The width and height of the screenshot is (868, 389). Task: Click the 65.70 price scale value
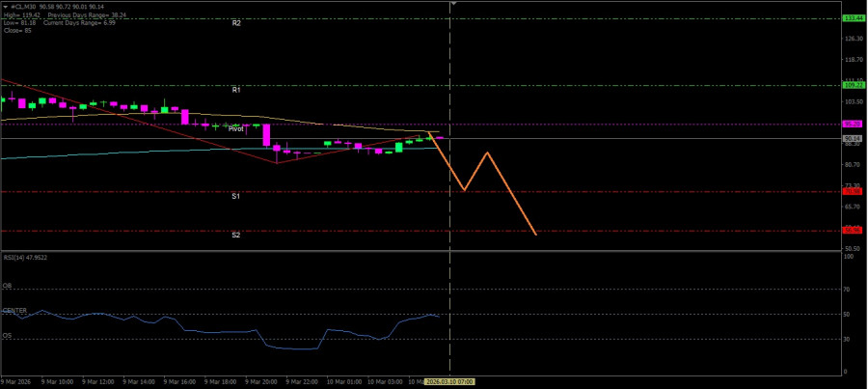pyautogui.click(x=854, y=207)
